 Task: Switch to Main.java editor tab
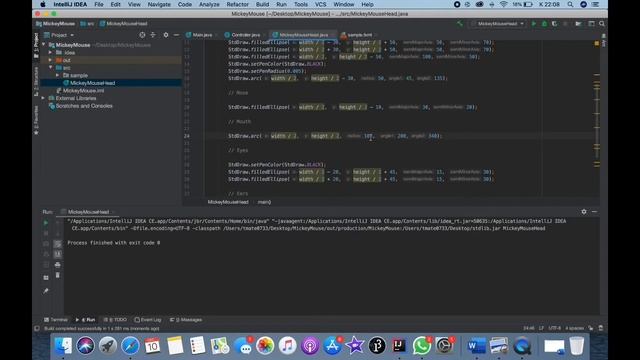[x=199, y=35]
